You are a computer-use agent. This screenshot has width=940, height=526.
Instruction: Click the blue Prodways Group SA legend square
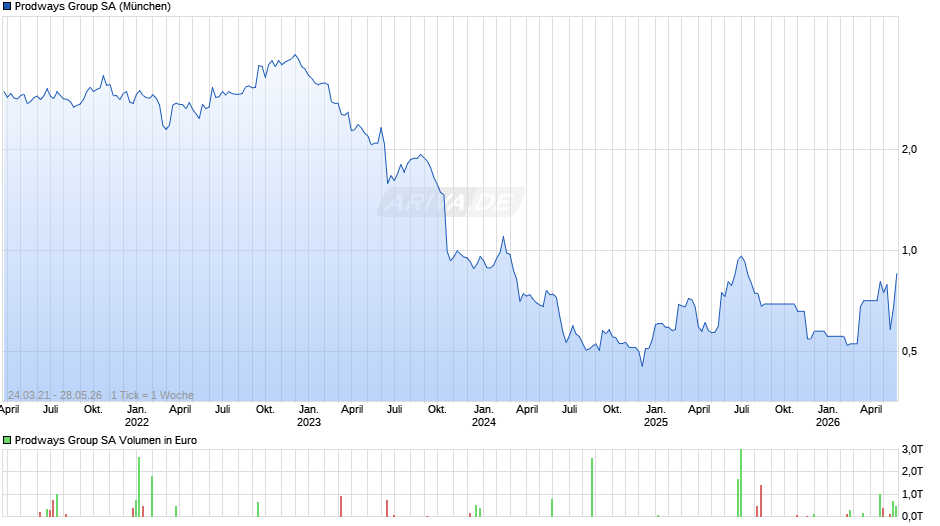click(x=7, y=7)
